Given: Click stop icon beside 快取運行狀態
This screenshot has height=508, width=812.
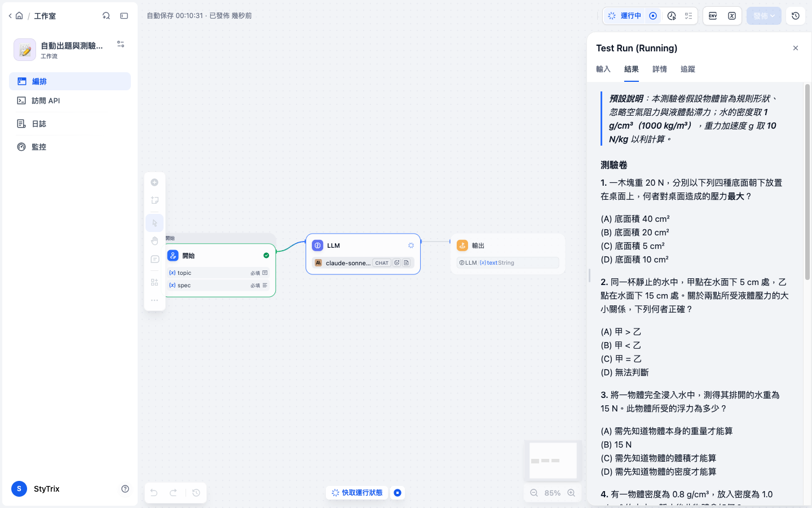Looking at the screenshot, I should (398, 493).
